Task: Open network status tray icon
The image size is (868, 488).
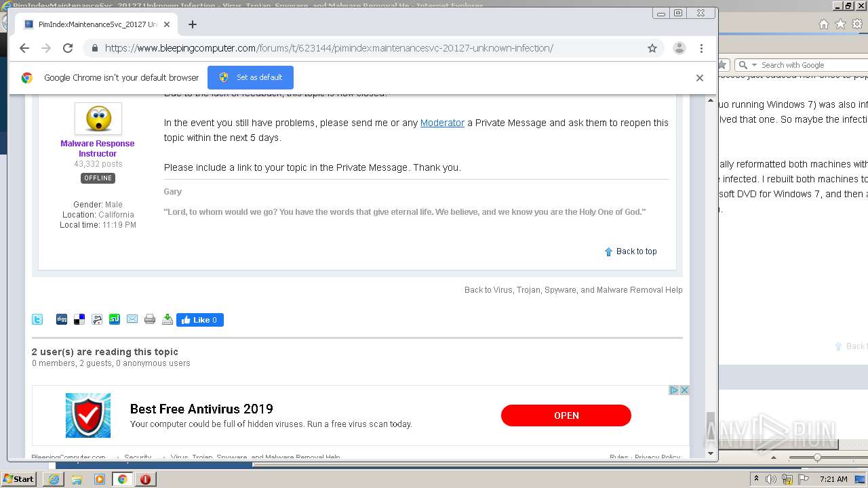Action: pos(787,479)
